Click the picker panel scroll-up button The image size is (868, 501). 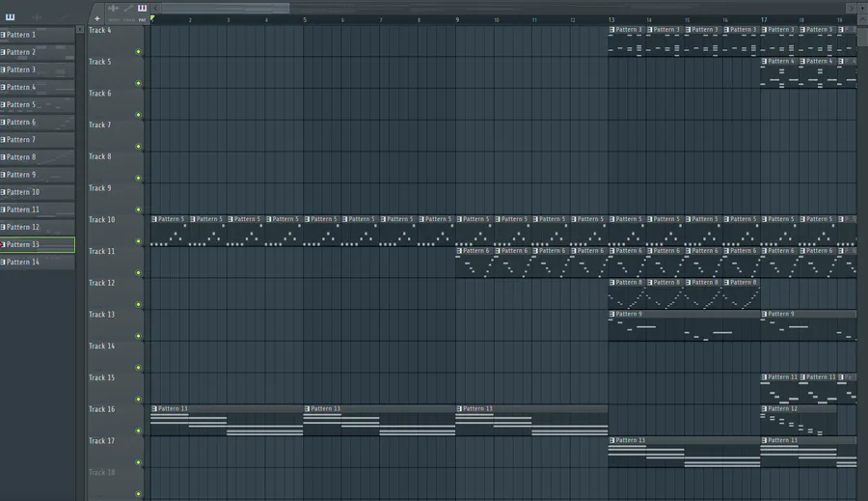tap(80, 29)
